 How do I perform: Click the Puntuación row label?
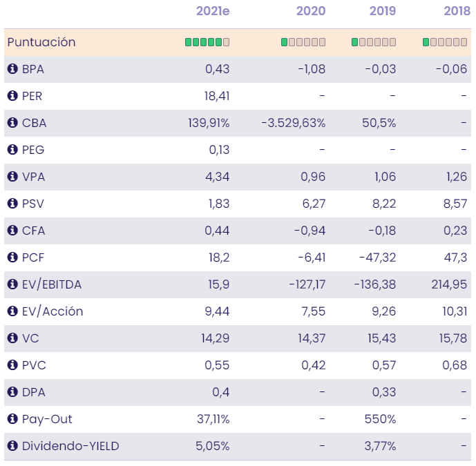coord(41,42)
